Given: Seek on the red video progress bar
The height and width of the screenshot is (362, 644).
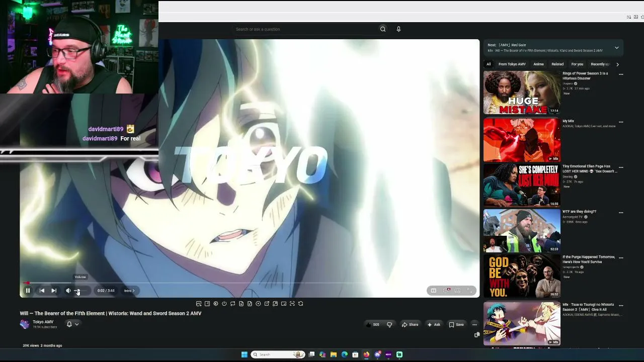Looking at the screenshot, I should pos(250,283).
